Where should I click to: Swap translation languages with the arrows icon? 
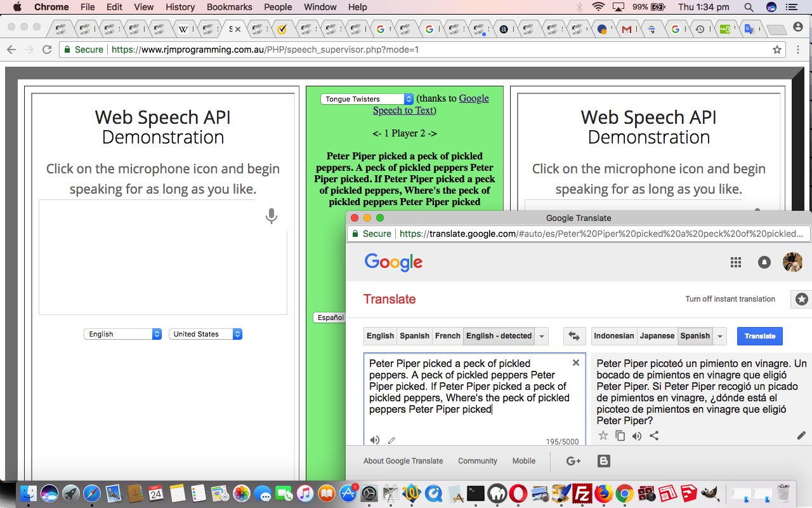[x=574, y=336]
